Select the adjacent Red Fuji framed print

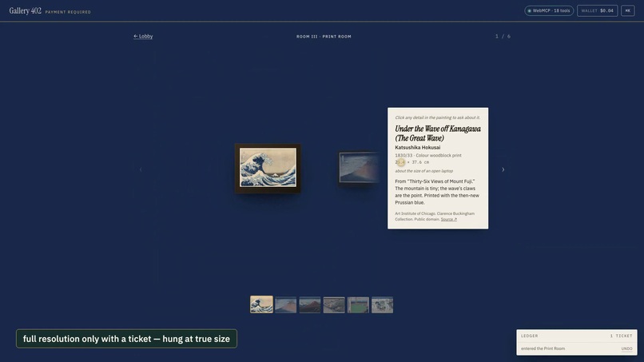[x=359, y=168]
